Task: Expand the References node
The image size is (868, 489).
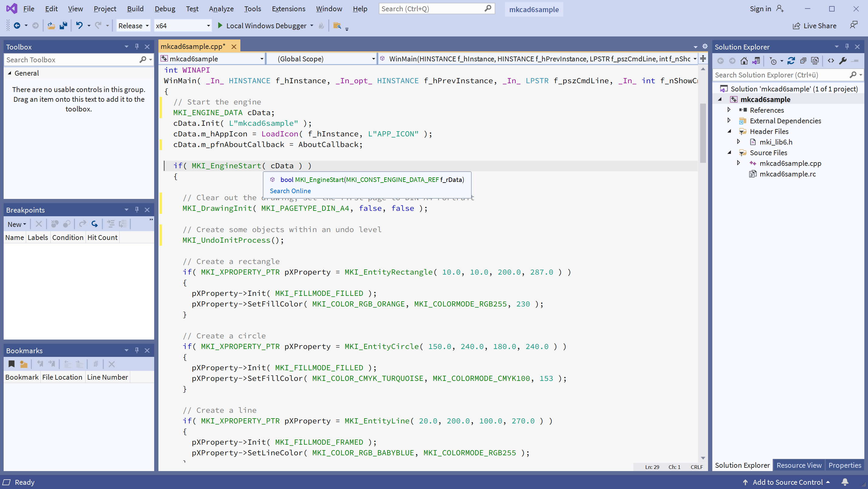Action: (x=729, y=110)
